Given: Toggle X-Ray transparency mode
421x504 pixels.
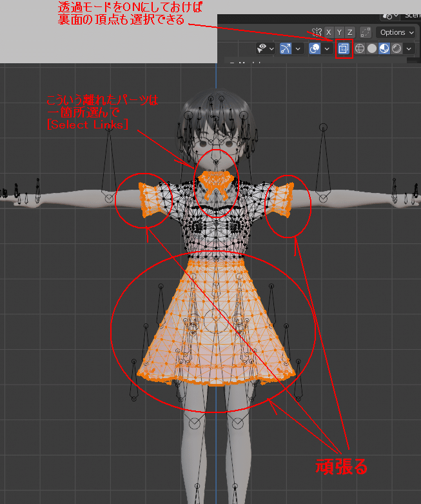Looking at the screenshot, I should (x=344, y=49).
